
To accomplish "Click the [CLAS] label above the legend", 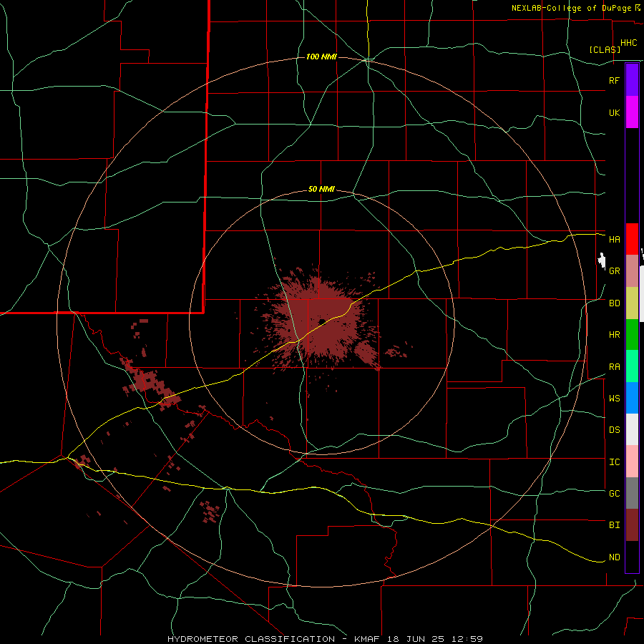I will click(x=605, y=49).
